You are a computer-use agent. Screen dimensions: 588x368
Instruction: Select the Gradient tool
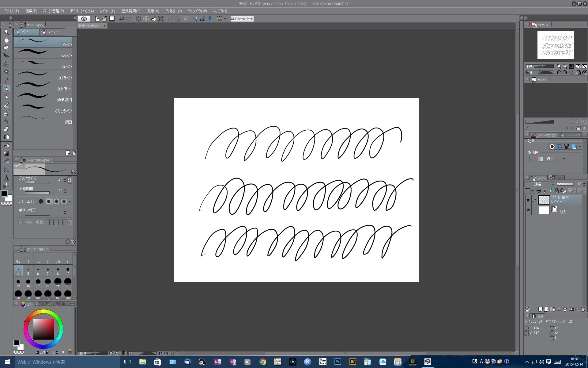[x=6, y=154]
